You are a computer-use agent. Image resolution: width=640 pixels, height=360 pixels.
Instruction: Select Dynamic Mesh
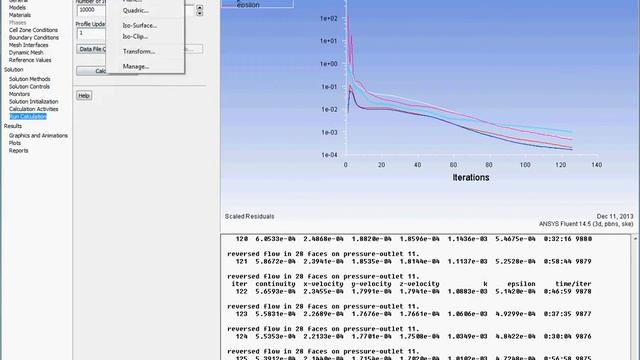26,52
